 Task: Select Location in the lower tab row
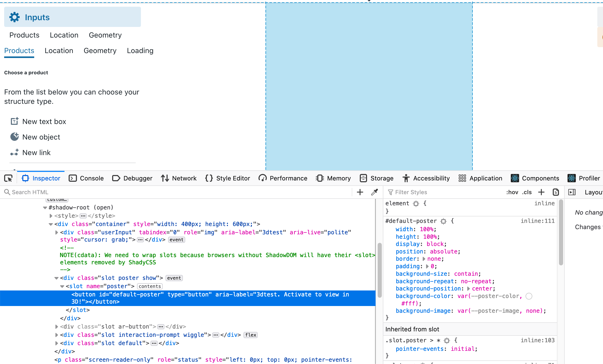tap(59, 51)
